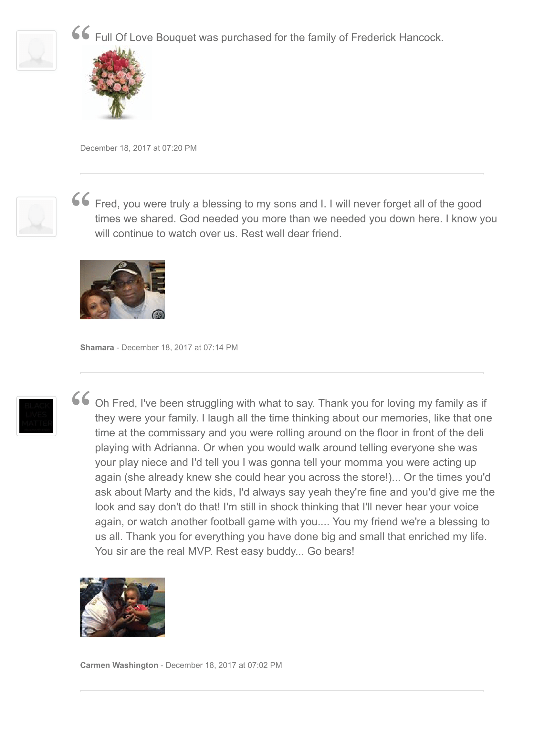
Task: Click the Black Lives Matter avatar
Action: pos(36,416)
